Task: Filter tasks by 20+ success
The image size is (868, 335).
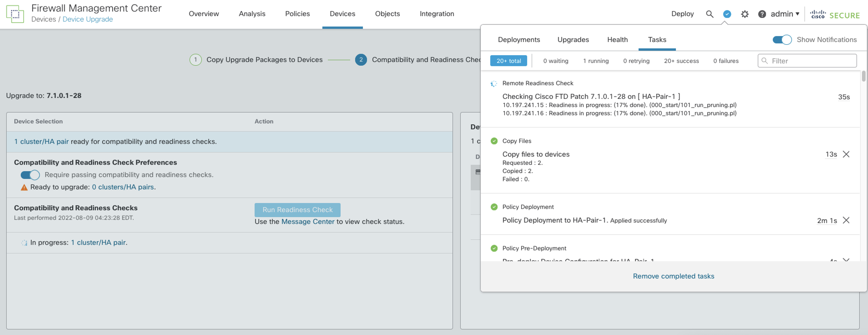Action: (x=681, y=61)
